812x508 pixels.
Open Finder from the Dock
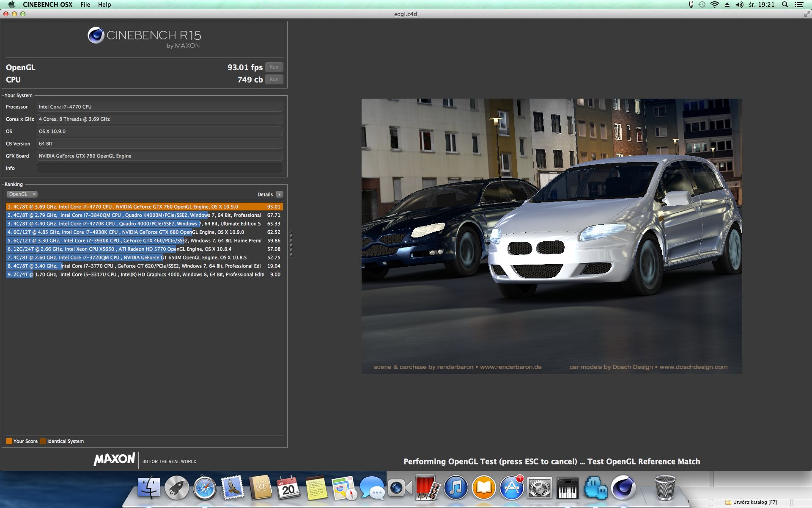tap(149, 488)
